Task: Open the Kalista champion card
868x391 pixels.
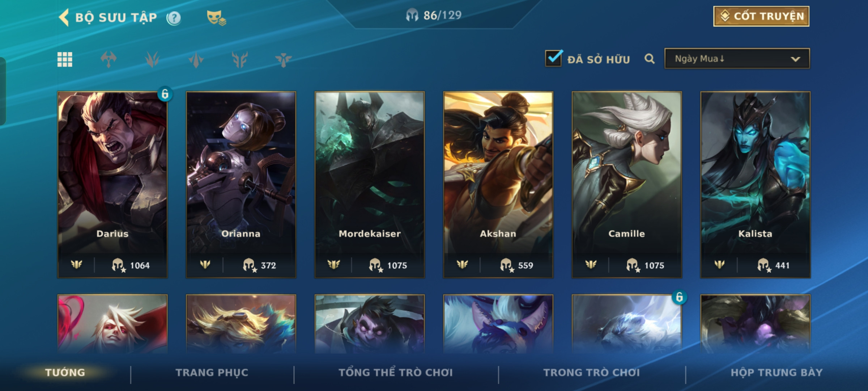Action: 755,185
